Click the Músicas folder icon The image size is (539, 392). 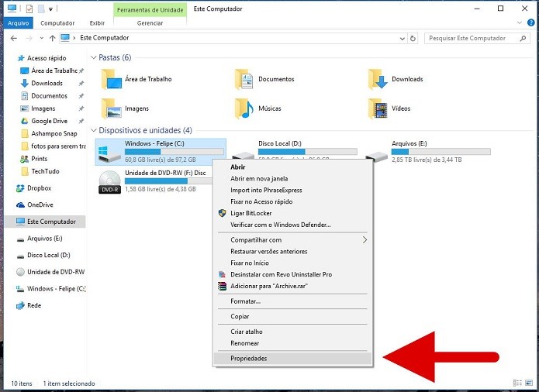[244, 108]
